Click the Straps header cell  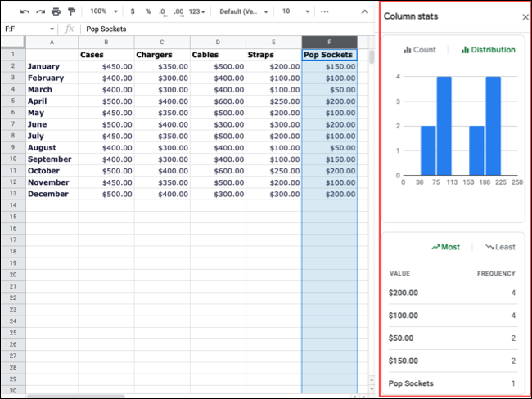(273, 55)
